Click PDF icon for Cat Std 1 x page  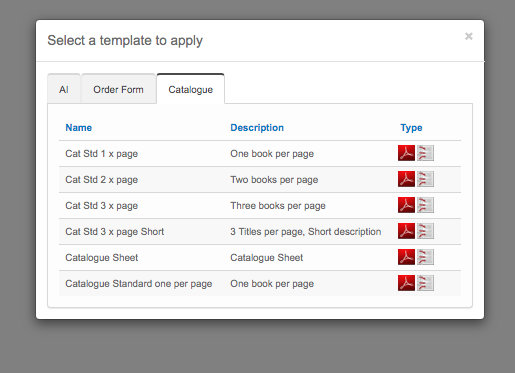coord(406,153)
